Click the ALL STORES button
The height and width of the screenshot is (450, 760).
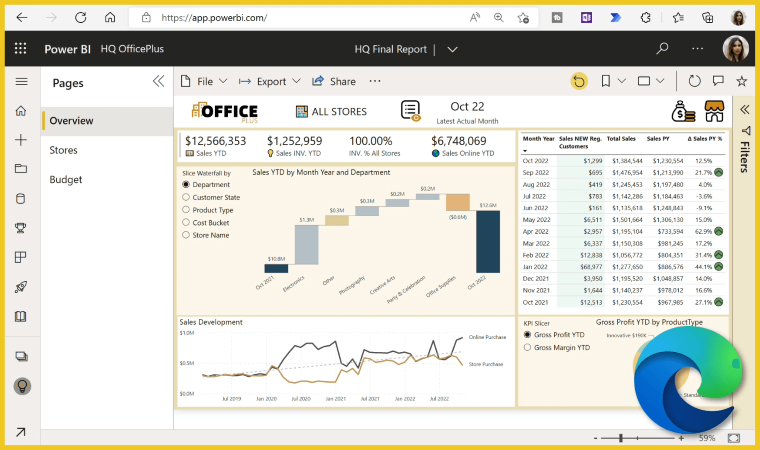[331, 111]
